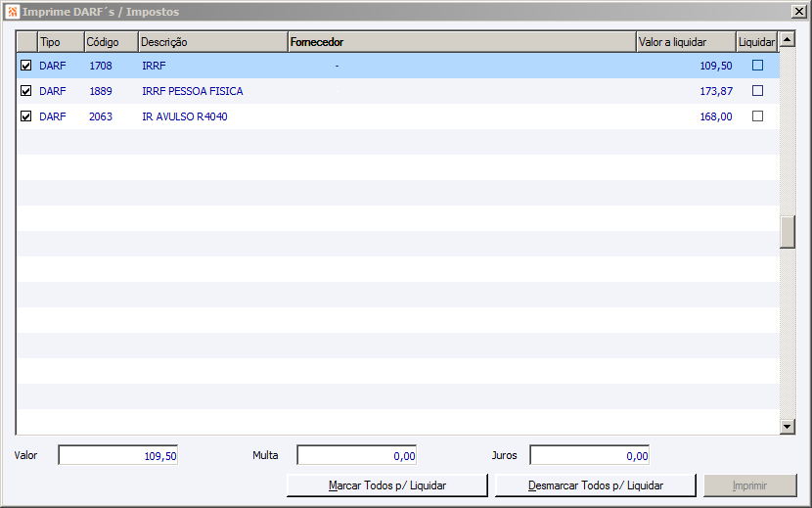The width and height of the screenshot is (812, 508).
Task: Click the Liquidar column header
Action: click(x=757, y=42)
